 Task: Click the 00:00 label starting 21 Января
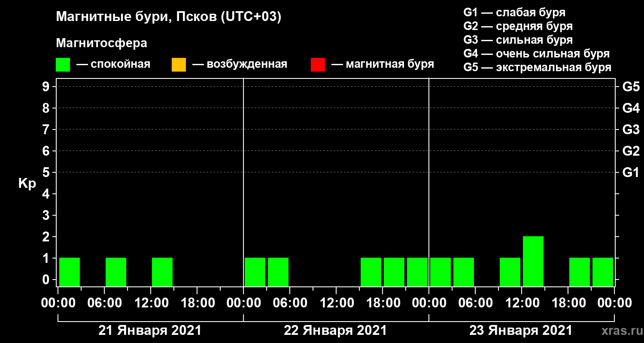click(58, 303)
